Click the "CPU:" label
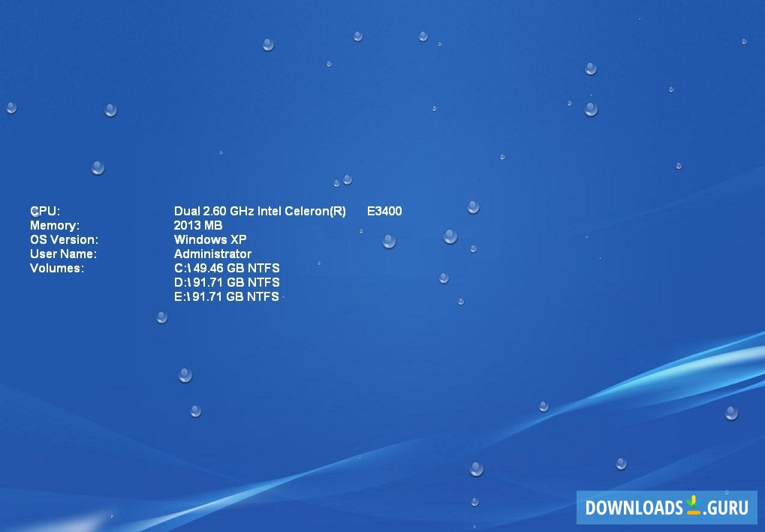765x532 pixels. click(45, 211)
